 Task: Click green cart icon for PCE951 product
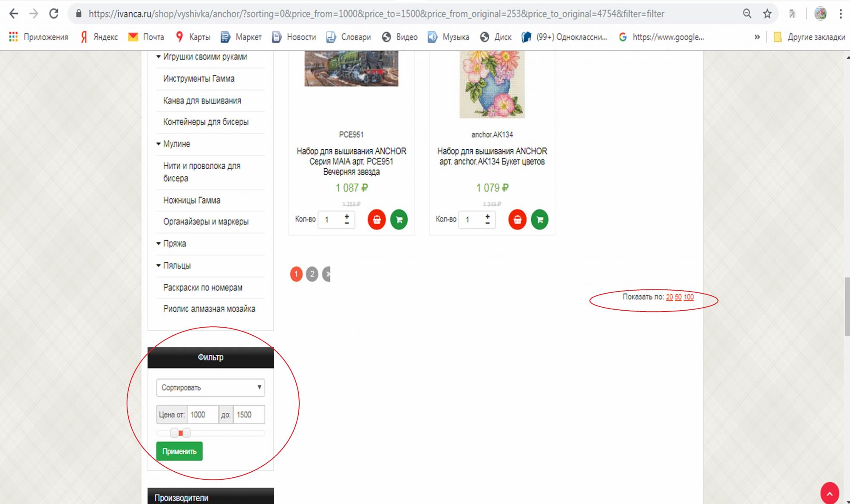click(x=399, y=220)
